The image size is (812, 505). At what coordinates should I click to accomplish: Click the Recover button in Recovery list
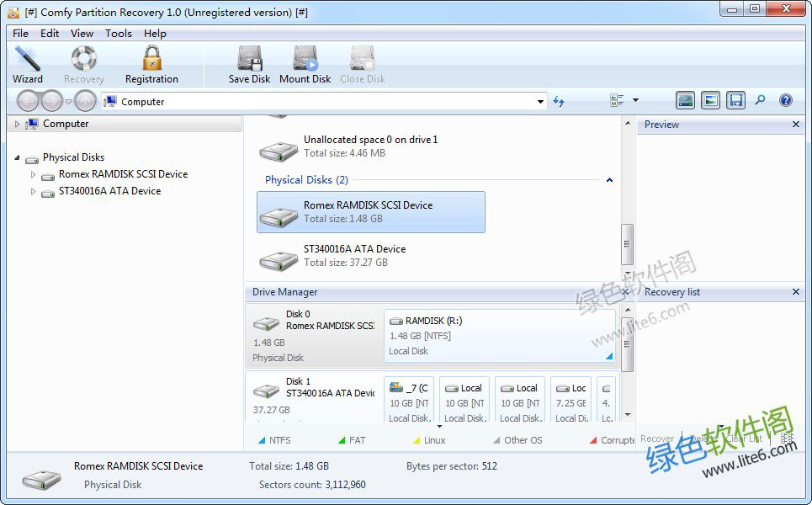[x=657, y=439]
